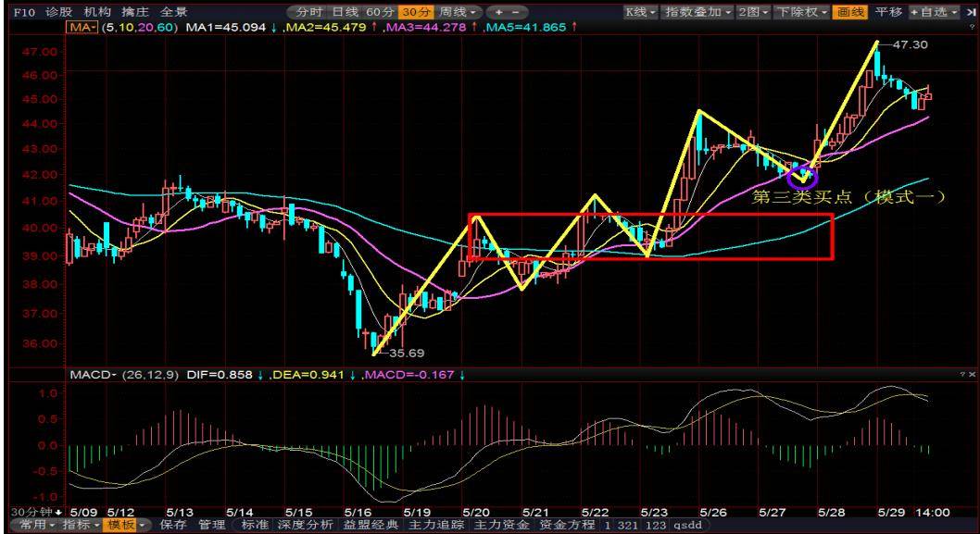Select the 30分 period tab

[416, 12]
